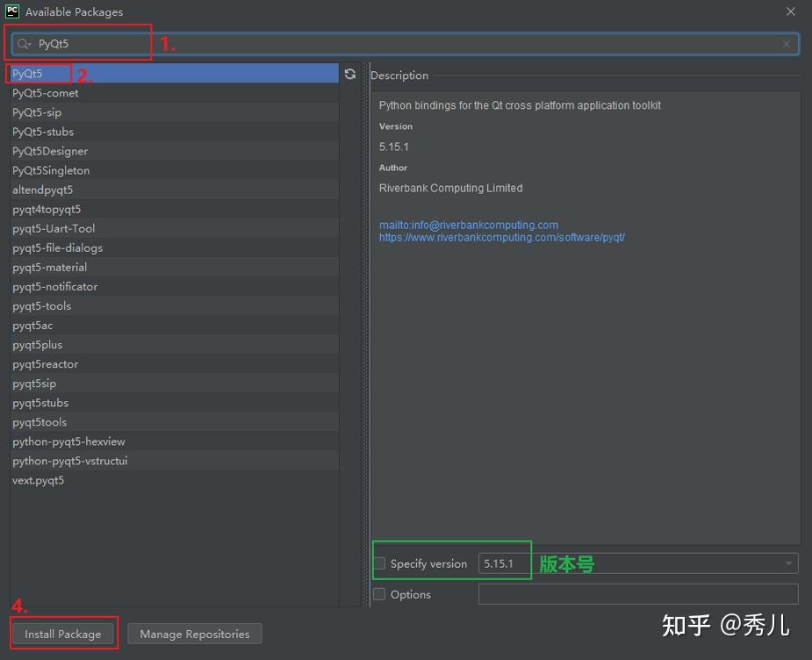Enable the Specify version checkbox
The width and height of the screenshot is (812, 660).
coord(379,563)
